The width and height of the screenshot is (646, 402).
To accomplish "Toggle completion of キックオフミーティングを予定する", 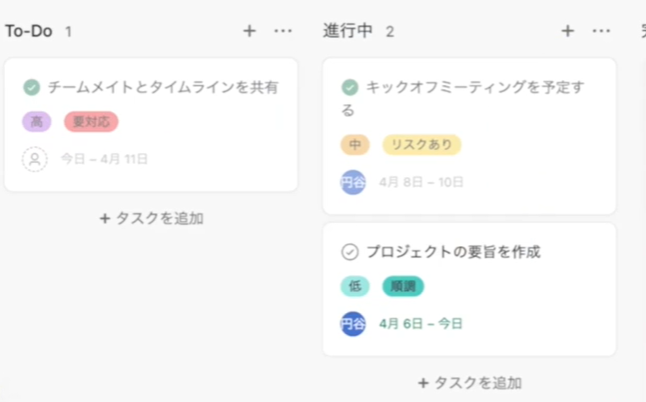I will tap(350, 87).
